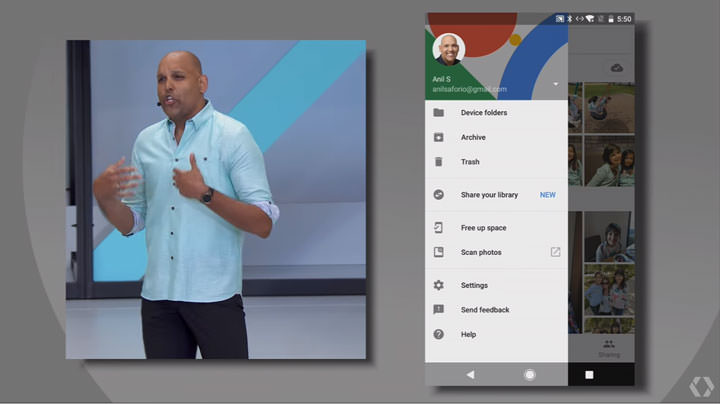Tap the Android home navigation button
The height and width of the screenshot is (404, 720).
click(529, 375)
